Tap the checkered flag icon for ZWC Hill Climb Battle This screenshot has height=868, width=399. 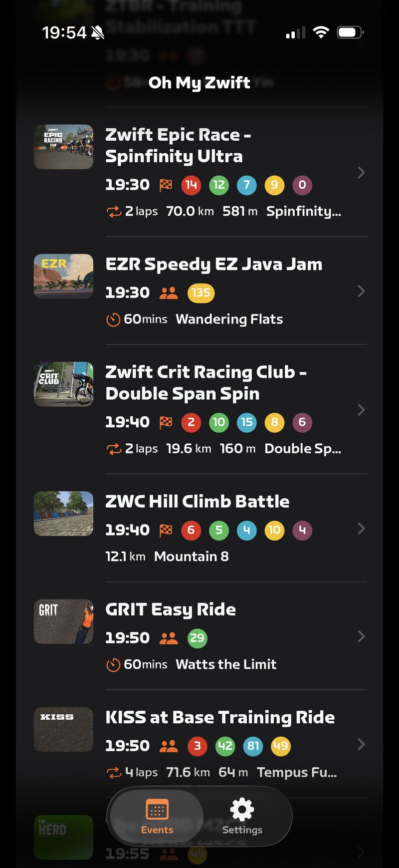[166, 530]
